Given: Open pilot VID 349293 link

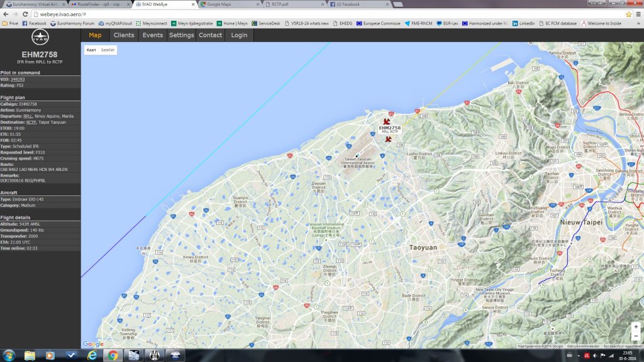Looking at the screenshot, I should click(x=18, y=79).
